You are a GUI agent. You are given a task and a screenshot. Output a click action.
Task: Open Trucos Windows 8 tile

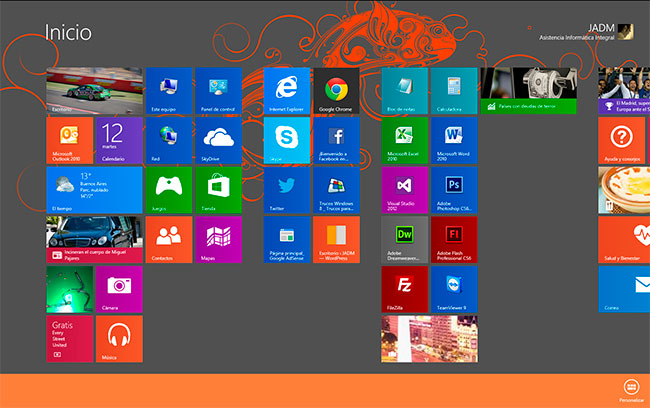337,190
